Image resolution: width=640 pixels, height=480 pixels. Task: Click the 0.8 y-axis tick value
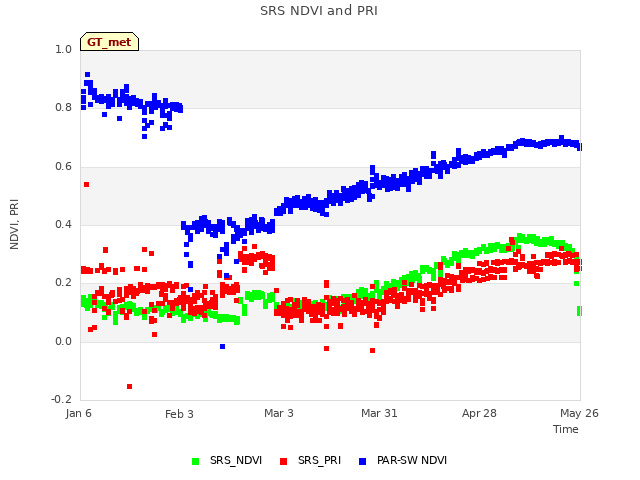(63, 107)
